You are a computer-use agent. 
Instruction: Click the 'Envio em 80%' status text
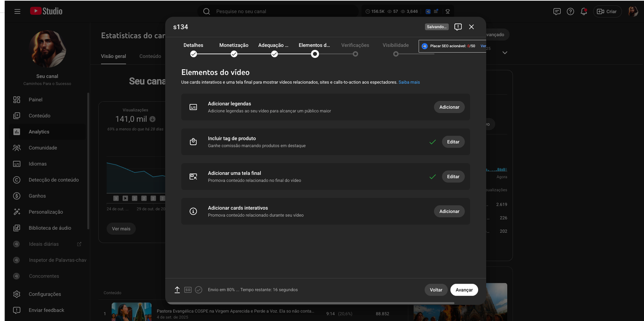pos(253,290)
